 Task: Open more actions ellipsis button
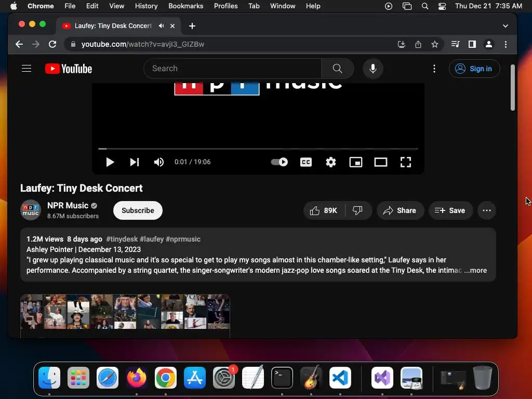pyautogui.click(x=486, y=211)
